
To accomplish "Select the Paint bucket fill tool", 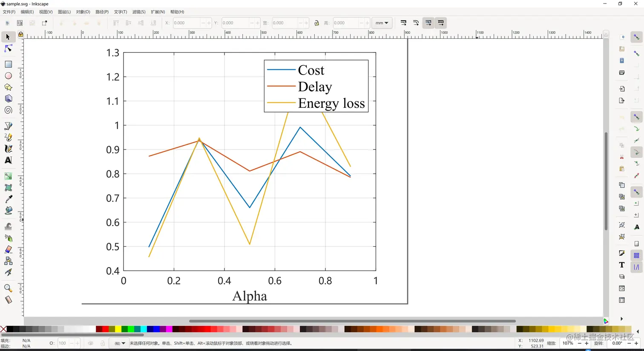I will (x=8, y=210).
